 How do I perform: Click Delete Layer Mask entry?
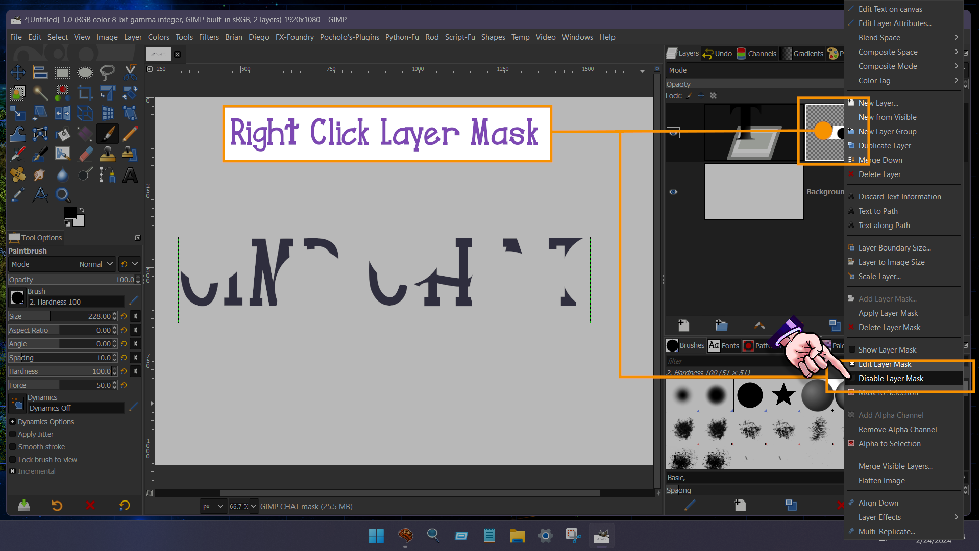(x=904, y=328)
